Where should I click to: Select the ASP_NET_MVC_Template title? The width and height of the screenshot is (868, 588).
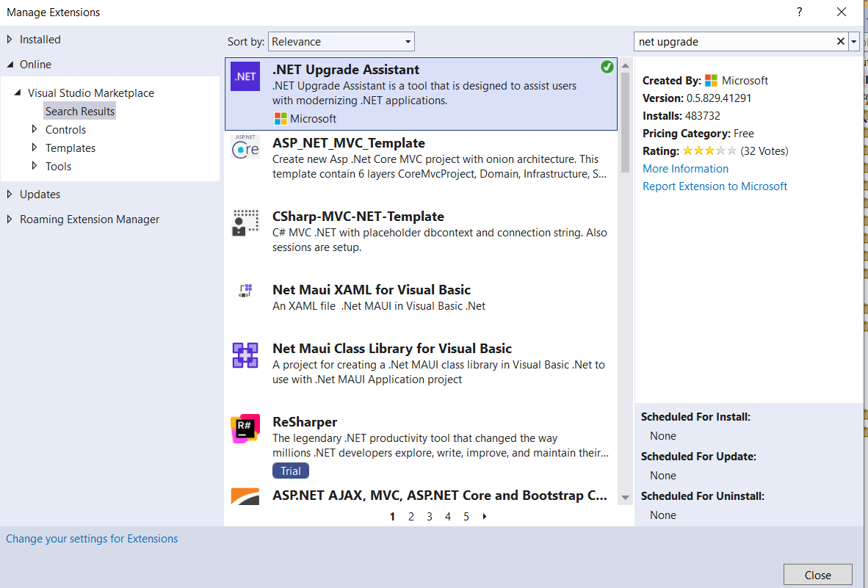349,143
